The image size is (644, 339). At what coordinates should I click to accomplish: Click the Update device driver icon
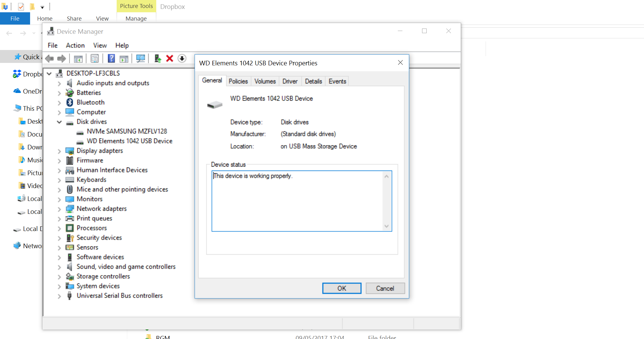157,58
